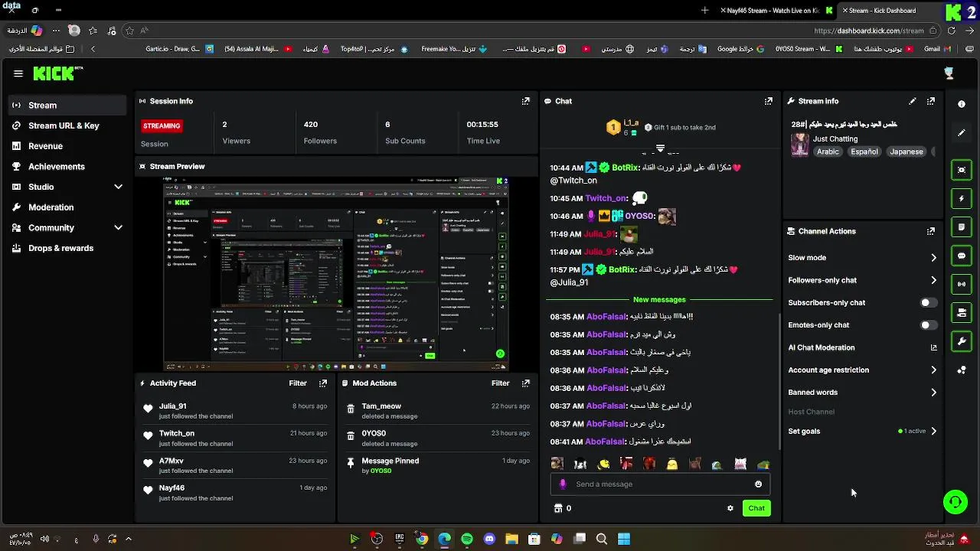Open Slow mode options chevron
980x551 pixels.
pyautogui.click(x=933, y=258)
